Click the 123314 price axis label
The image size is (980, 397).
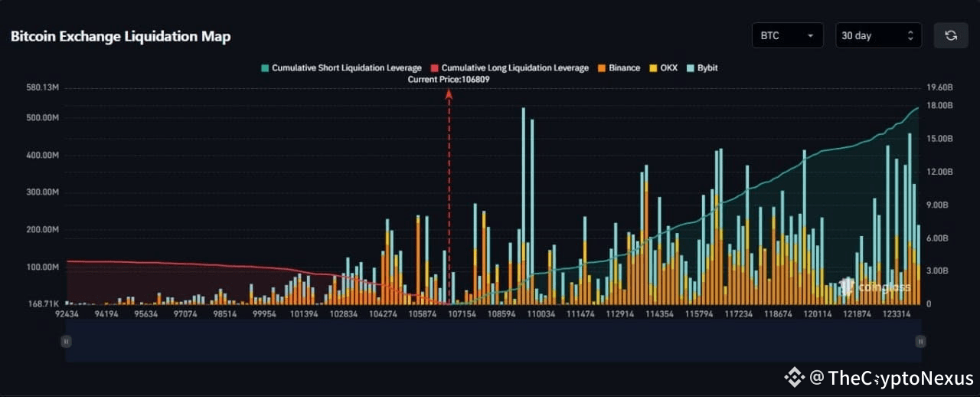(897, 314)
